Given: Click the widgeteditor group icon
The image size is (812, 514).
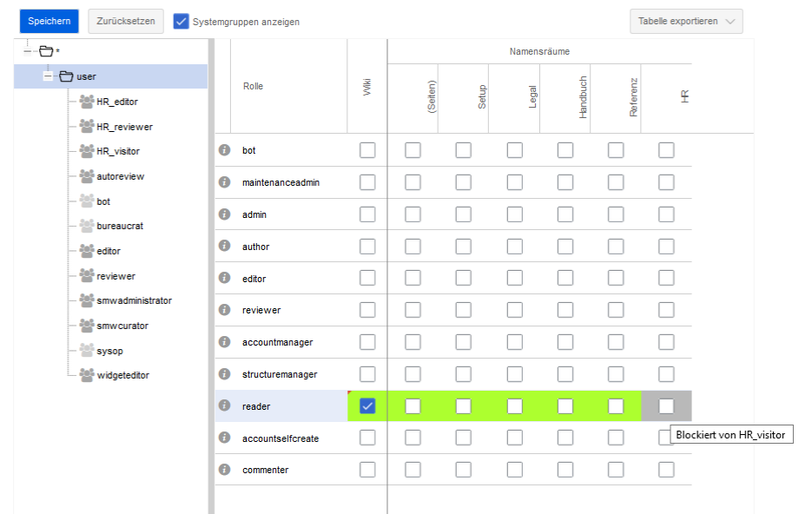Looking at the screenshot, I should click(87, 375).
